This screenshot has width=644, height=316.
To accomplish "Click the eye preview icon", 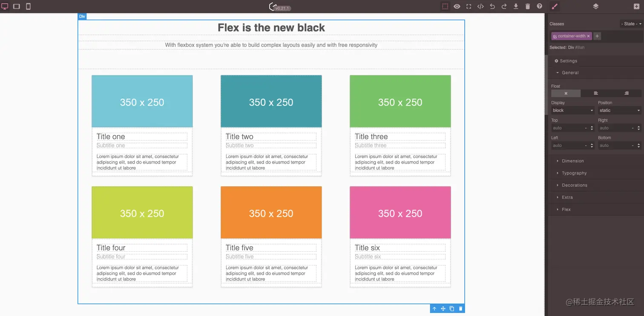I will [457, 6].
